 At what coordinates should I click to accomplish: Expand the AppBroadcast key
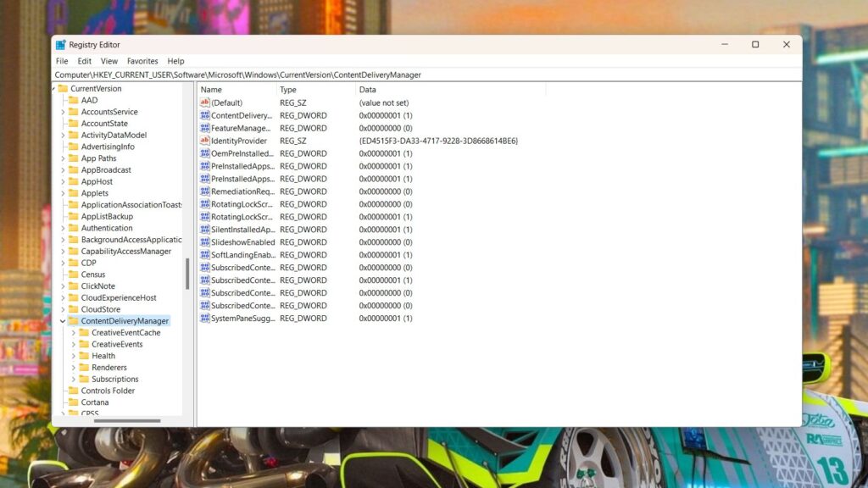point(63,169)
